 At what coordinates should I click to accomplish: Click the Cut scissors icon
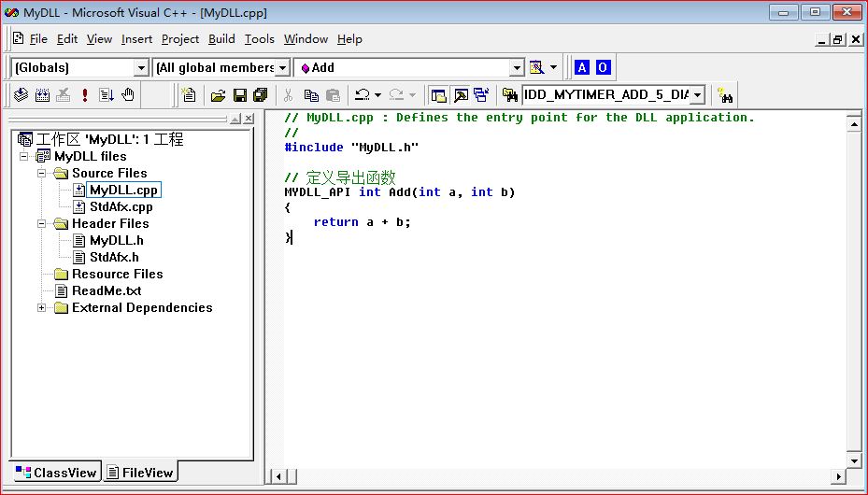(x=288, y=95)
